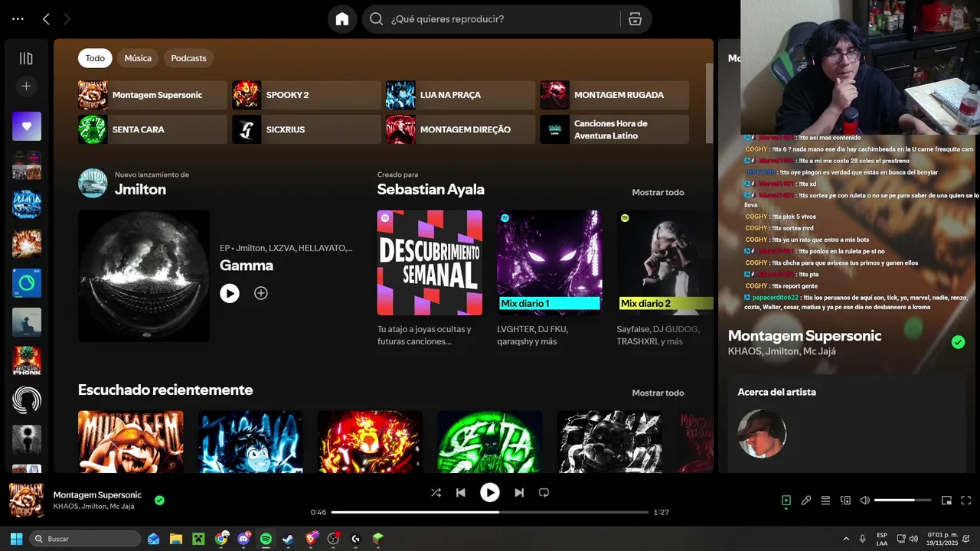Toggle repeat mode
980x551 pixels.
click(x=544, y=493)
